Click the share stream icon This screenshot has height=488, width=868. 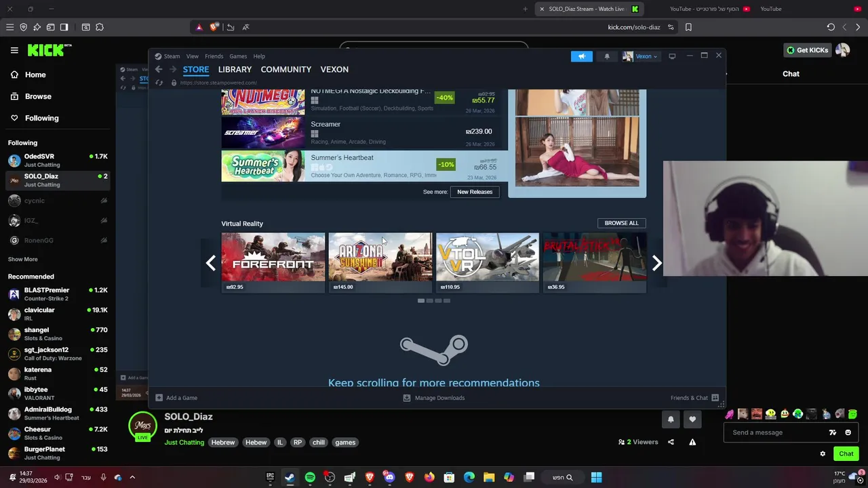[671, 442]
